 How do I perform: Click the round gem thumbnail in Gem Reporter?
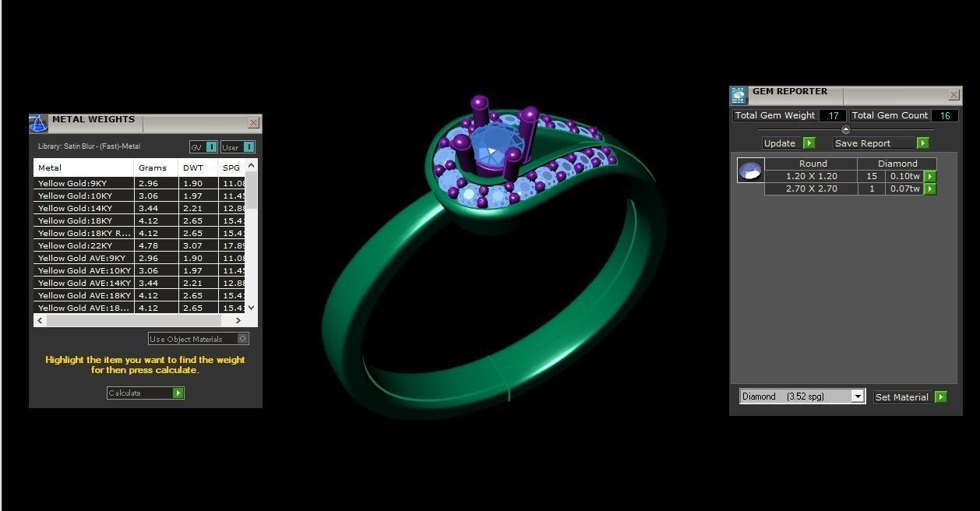click(x=750, y=171)
